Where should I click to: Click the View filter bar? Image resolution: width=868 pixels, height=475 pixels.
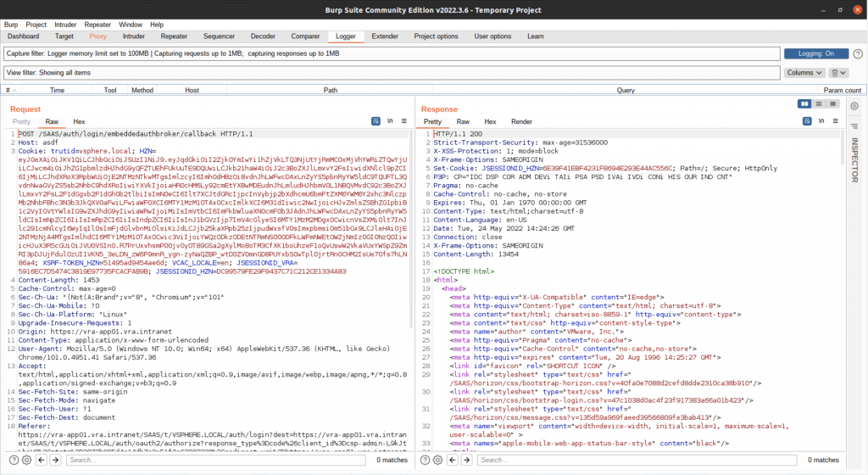pos(390,73)
